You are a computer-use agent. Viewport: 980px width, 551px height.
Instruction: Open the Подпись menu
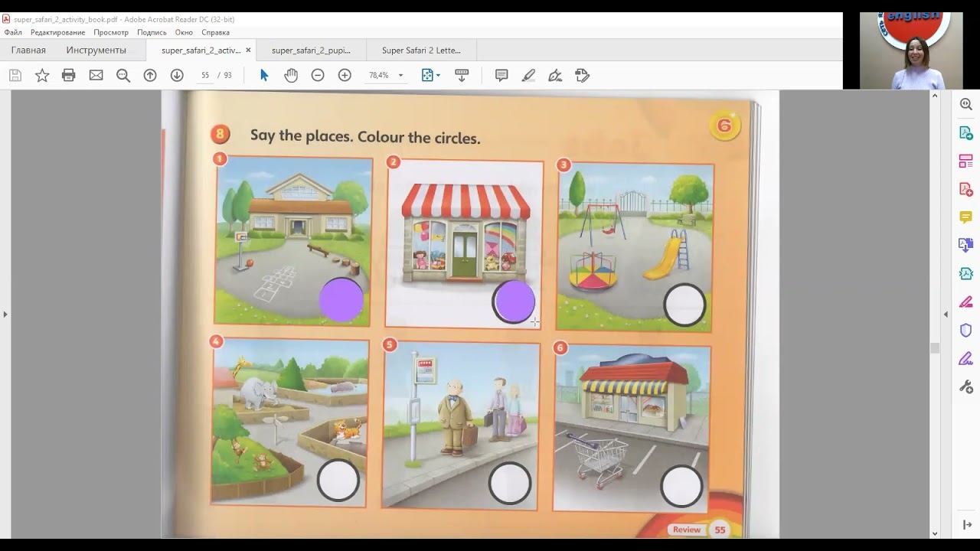152,32
